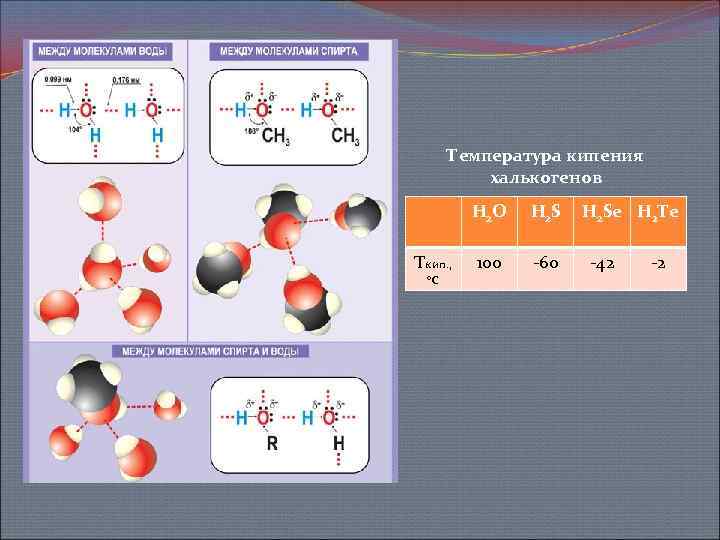This screenshot has height=540, width=720.
Task: Click the boiling point value -60
Action: coord(546,264)
